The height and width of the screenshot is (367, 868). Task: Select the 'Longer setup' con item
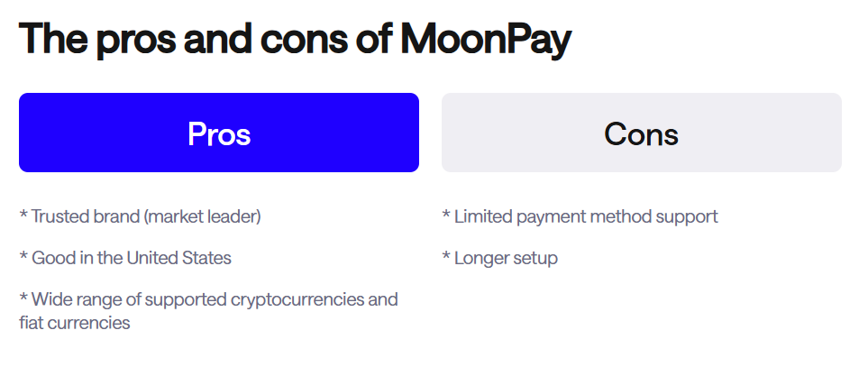tap(500, 258)
